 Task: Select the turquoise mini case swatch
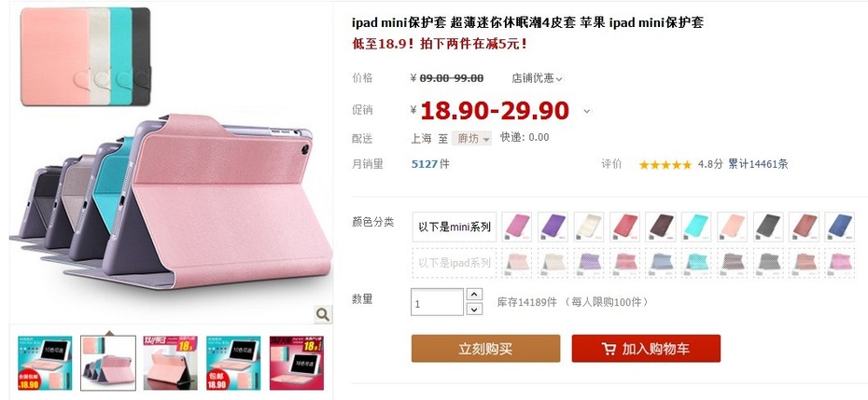point(696,227)
